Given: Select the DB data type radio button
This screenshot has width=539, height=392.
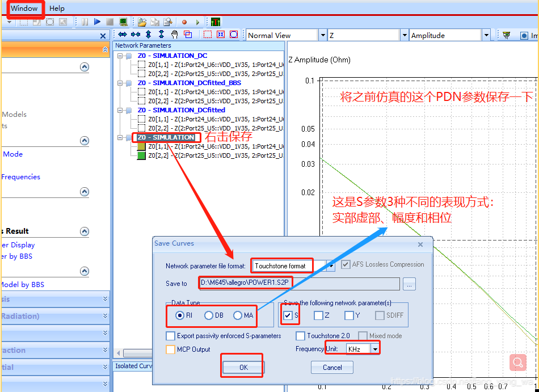Looking at the screenshot, I should point(208,315).
